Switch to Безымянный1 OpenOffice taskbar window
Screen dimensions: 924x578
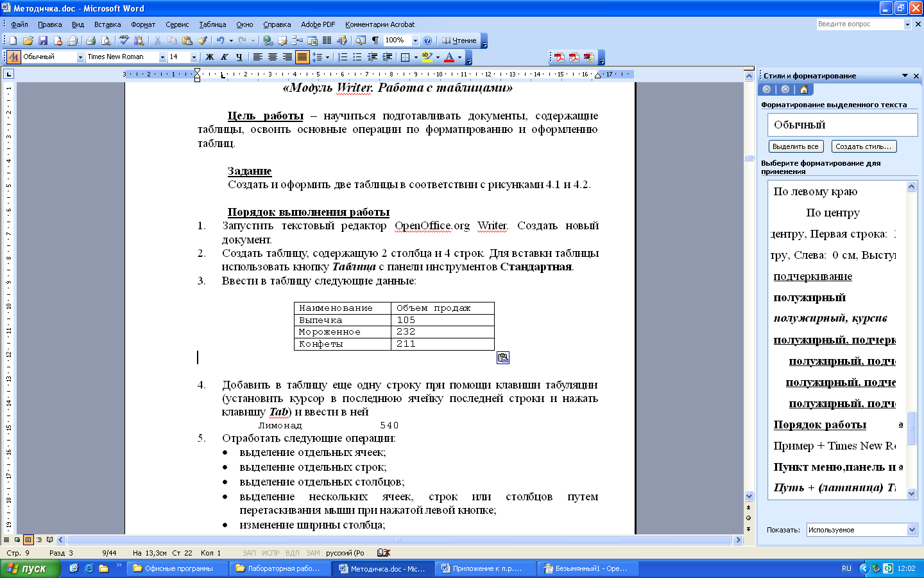tap(589, 568)
